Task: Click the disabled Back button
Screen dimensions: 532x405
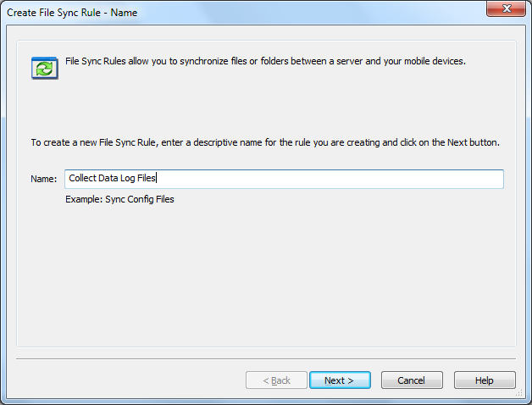Action: coord(276,380)
